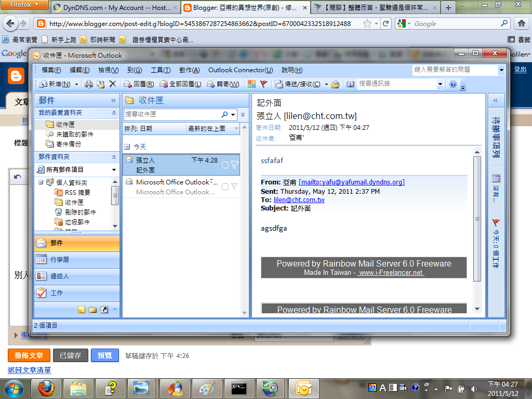Collapse the Mail Folders (郵件資料夾) section
532x399 pixels.
coord(114,157)
